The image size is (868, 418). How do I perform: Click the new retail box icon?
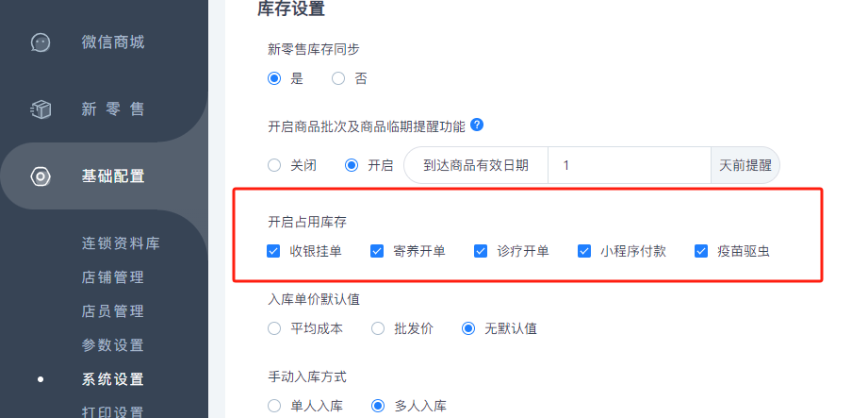click(41, 109)
